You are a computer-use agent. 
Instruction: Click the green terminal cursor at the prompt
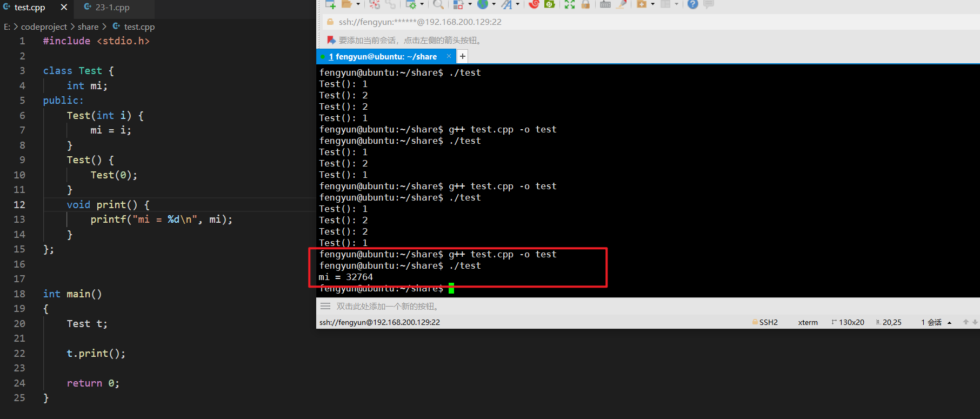pyautogui.click(x=451, y=289)
